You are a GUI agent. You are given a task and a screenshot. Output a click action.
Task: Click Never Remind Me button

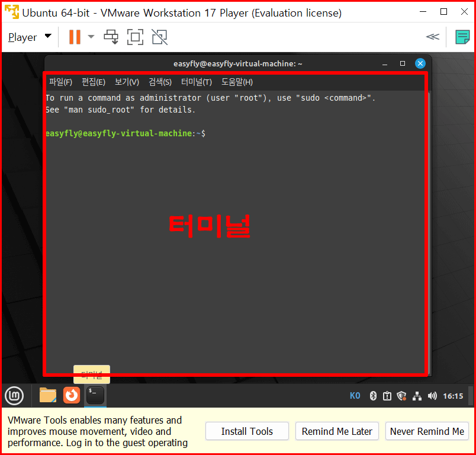(427, 431)
